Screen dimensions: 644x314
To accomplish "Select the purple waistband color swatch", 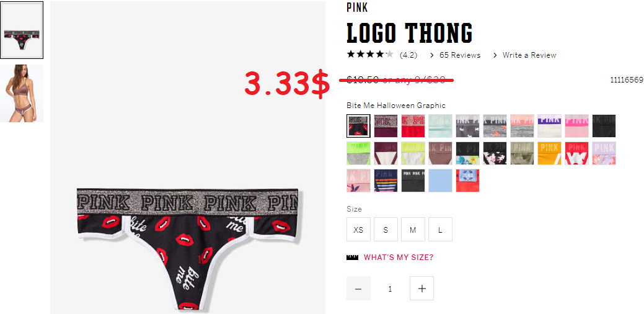I will (550, 126).
